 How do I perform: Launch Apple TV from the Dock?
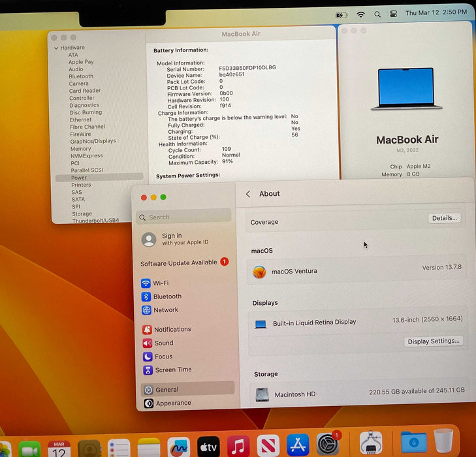point(208,447)
